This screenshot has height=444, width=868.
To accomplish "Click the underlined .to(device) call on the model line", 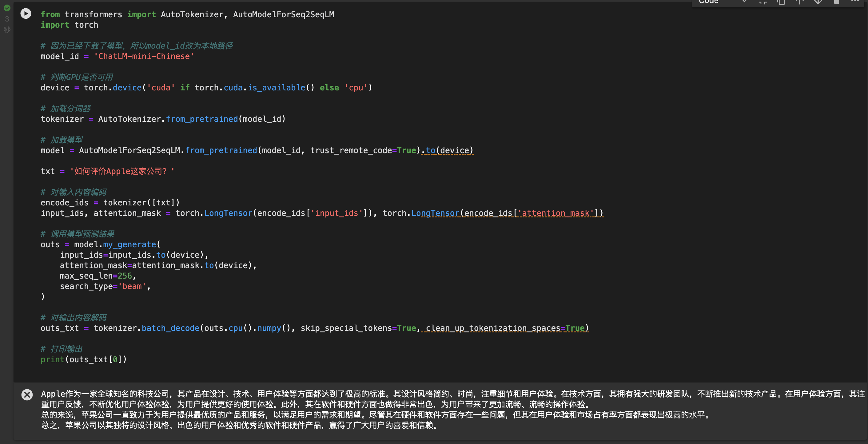I will (448, 150).
